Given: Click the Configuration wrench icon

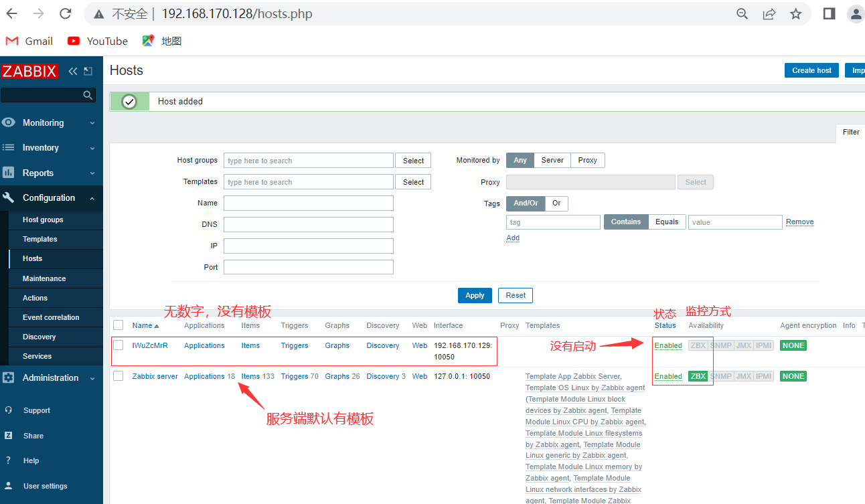Looking at the screenshot, I should (9, 197).
